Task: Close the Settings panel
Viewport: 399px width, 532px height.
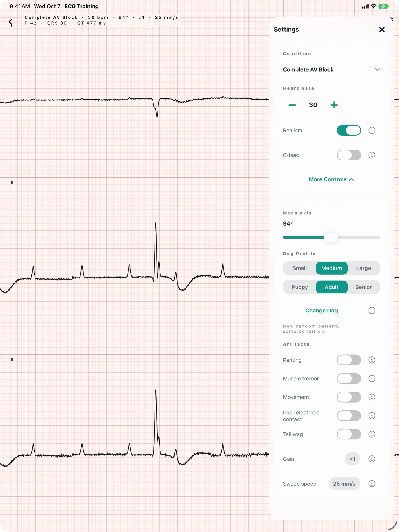Action: [382, 30]
